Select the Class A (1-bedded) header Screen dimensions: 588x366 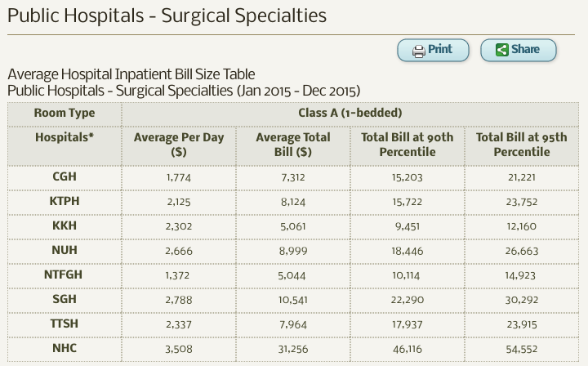[350, 114]
